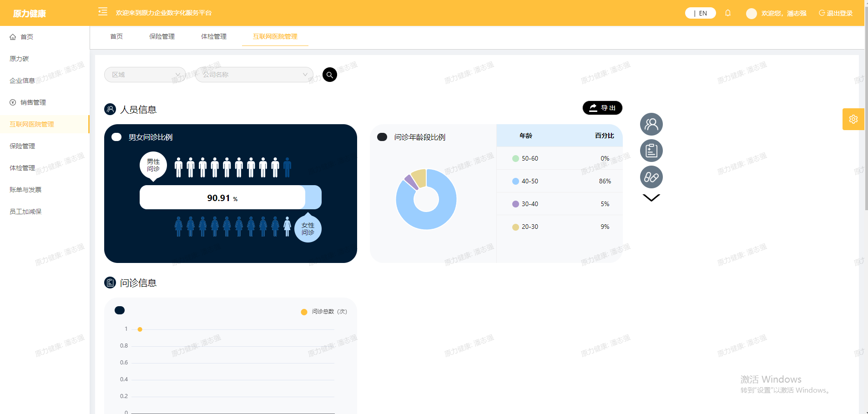Click the 问诊信息 section icon
Viewport: 868px width, 414px height.
[110, 283]
